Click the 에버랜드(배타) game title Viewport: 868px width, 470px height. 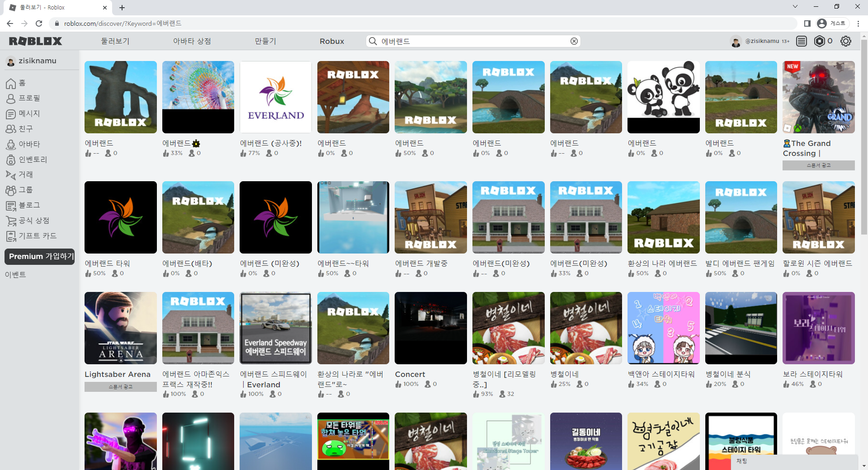pos(187,263)
